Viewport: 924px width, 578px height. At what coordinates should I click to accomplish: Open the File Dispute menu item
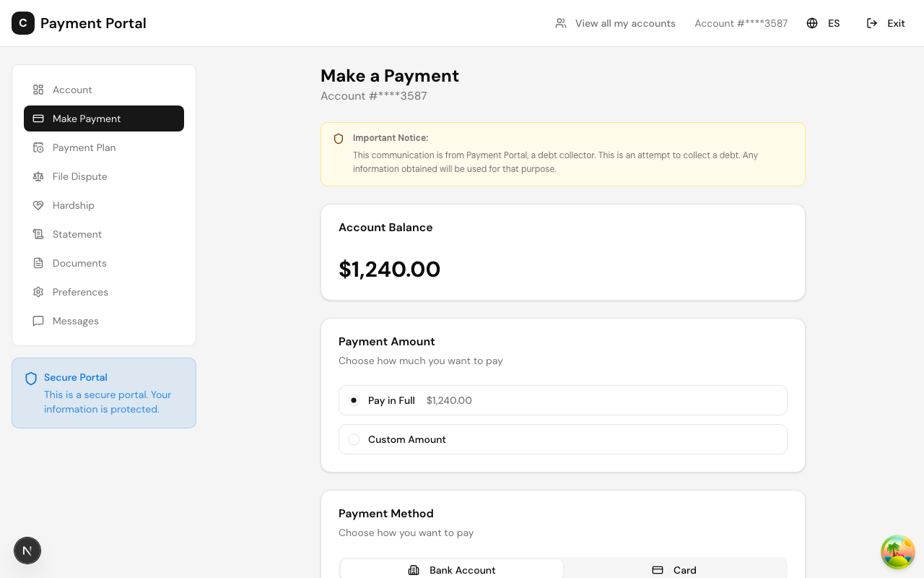[104, 176]
